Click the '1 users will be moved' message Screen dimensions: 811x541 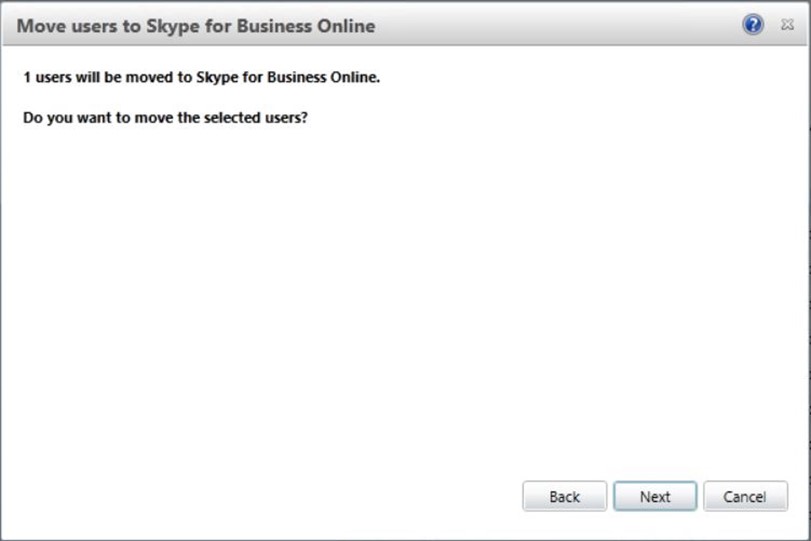200,78
